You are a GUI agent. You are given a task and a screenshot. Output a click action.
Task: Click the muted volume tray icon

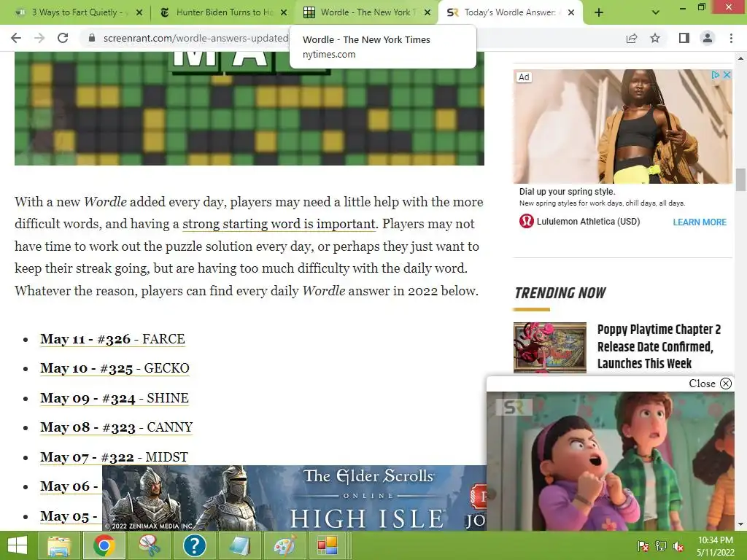coord(678,546)
